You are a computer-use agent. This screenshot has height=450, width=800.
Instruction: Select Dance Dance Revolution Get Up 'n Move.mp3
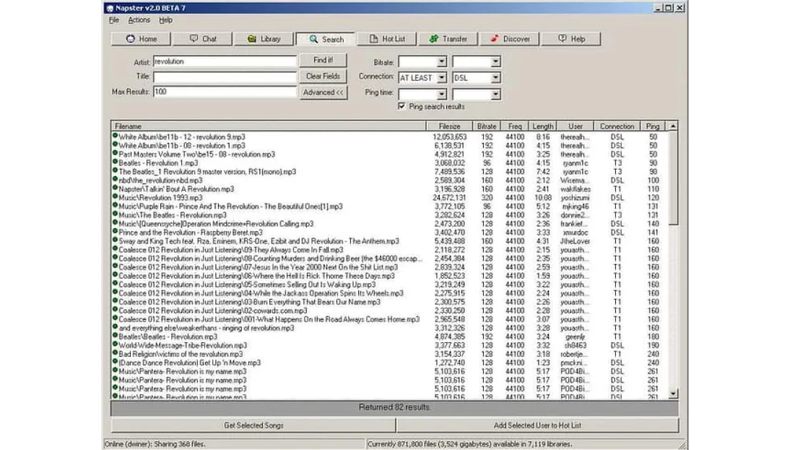tap(390, 362)
